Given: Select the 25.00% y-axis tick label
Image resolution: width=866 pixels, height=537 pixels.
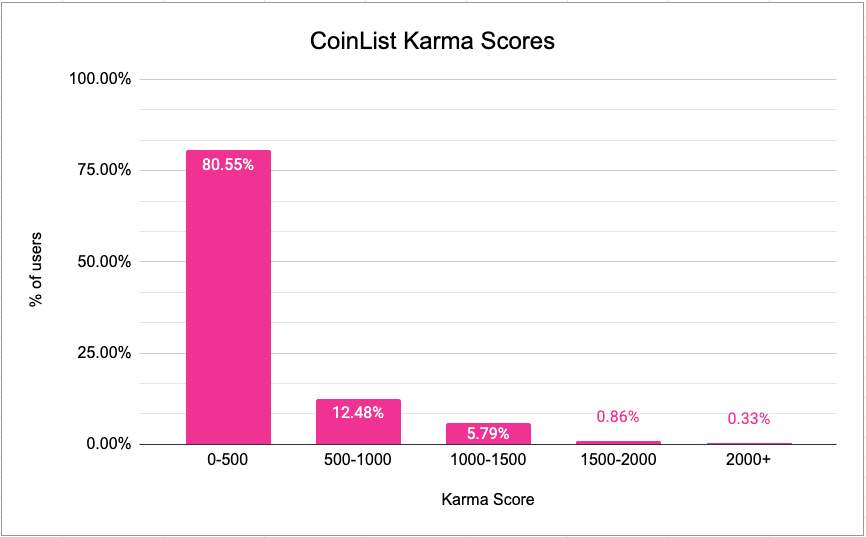Looking at the screenshot, I should click(x=102, y=353).
